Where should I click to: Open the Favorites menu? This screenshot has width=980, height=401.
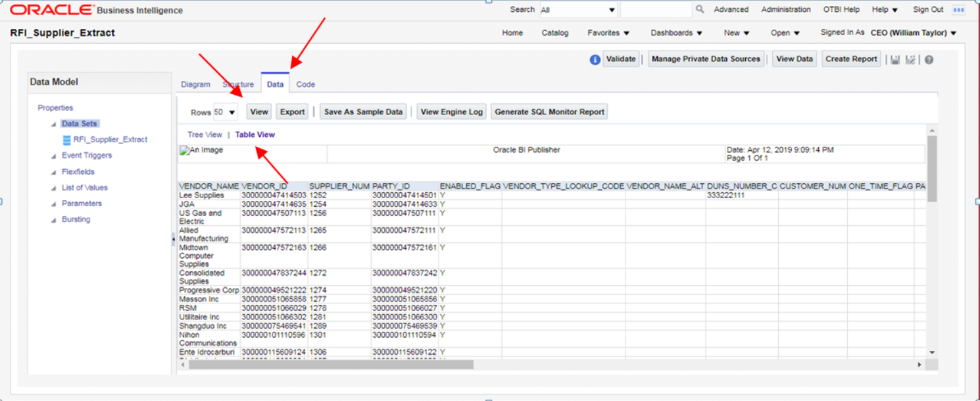[608, 33]
